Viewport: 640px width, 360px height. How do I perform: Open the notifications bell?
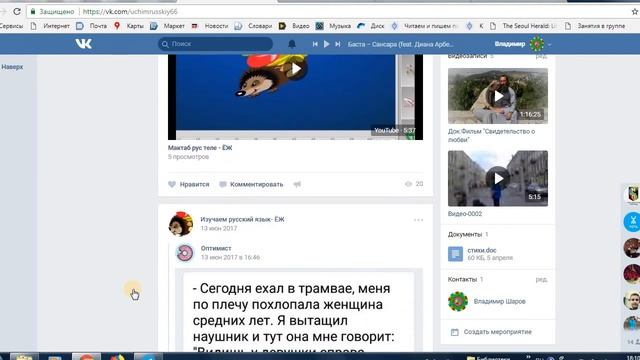click(x=292, y=44)
